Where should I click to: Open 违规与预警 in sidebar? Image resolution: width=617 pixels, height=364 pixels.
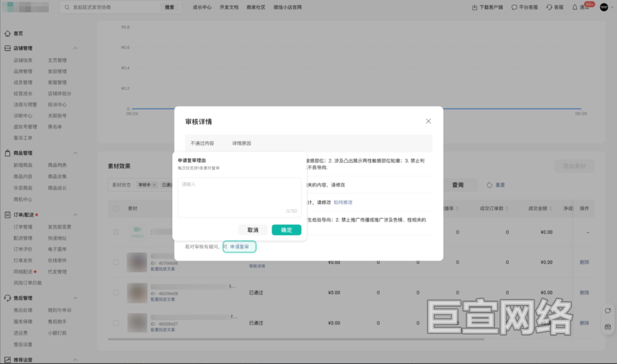click(25, 105)
